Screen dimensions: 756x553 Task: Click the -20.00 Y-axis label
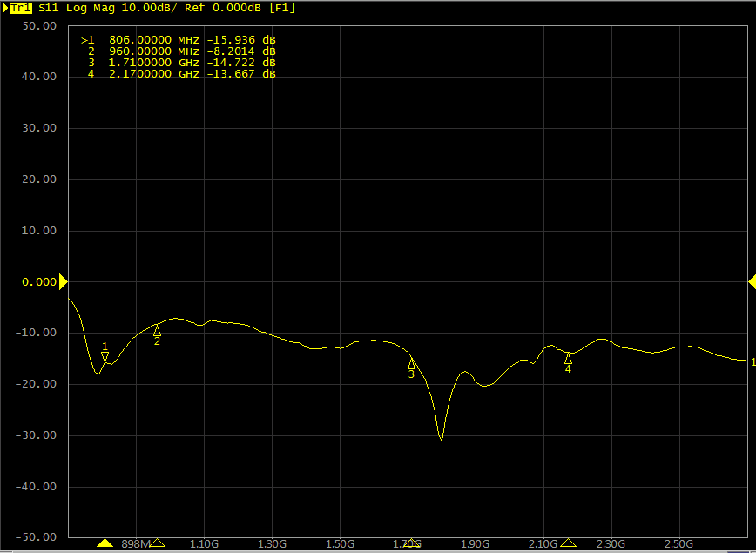(36, 384)
